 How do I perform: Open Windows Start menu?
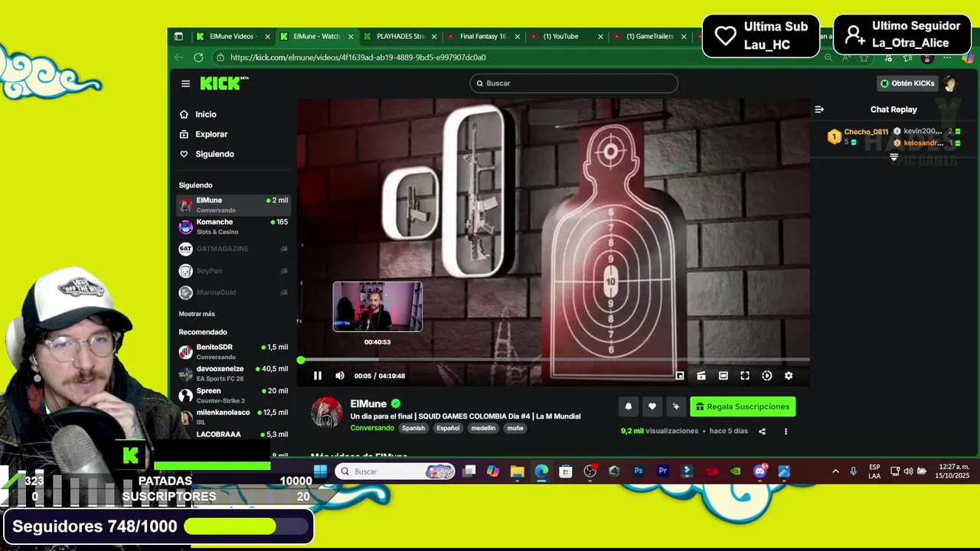click(320, 471)
